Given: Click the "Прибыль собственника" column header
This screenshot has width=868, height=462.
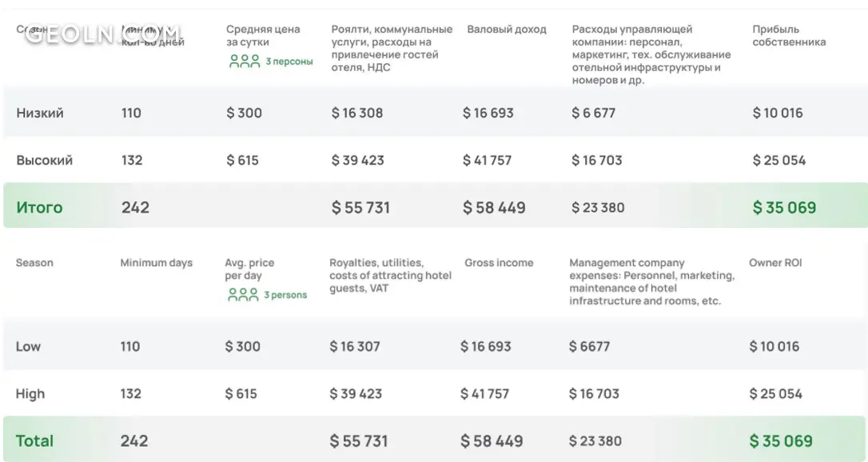Looking at the screenshot, I should 789,35.
